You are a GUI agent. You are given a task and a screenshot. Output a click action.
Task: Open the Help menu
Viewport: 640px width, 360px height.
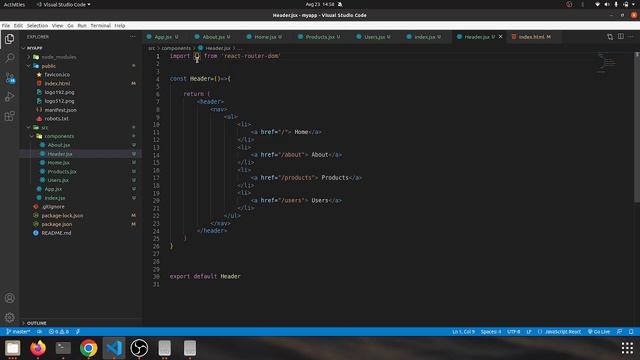coord(120,25)
